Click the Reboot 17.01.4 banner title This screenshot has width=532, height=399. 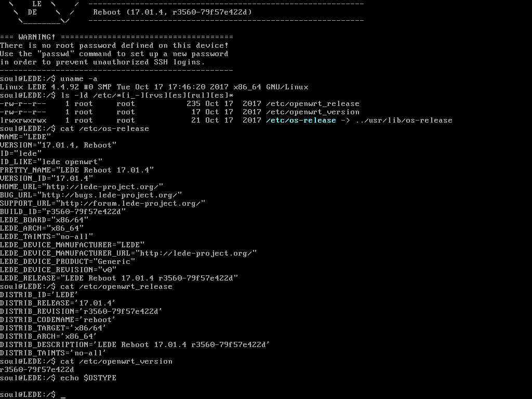click(x=172, y=12)
